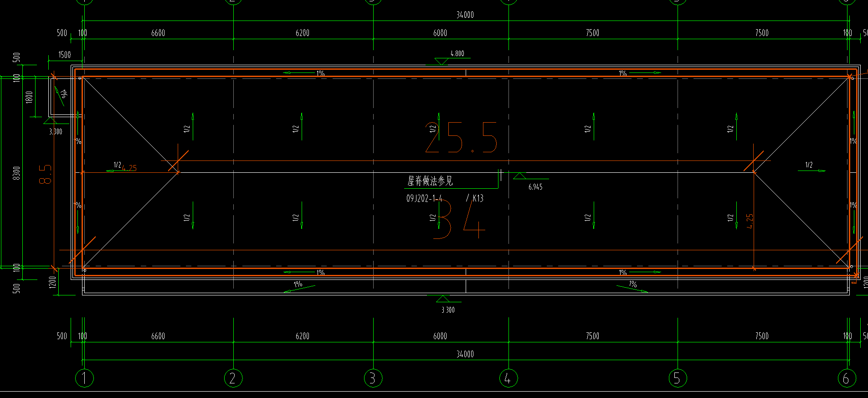Click the large orange 34 annotation
This screenshot has width=868, height=398.
pyautogui.click(x=459, y=218)
